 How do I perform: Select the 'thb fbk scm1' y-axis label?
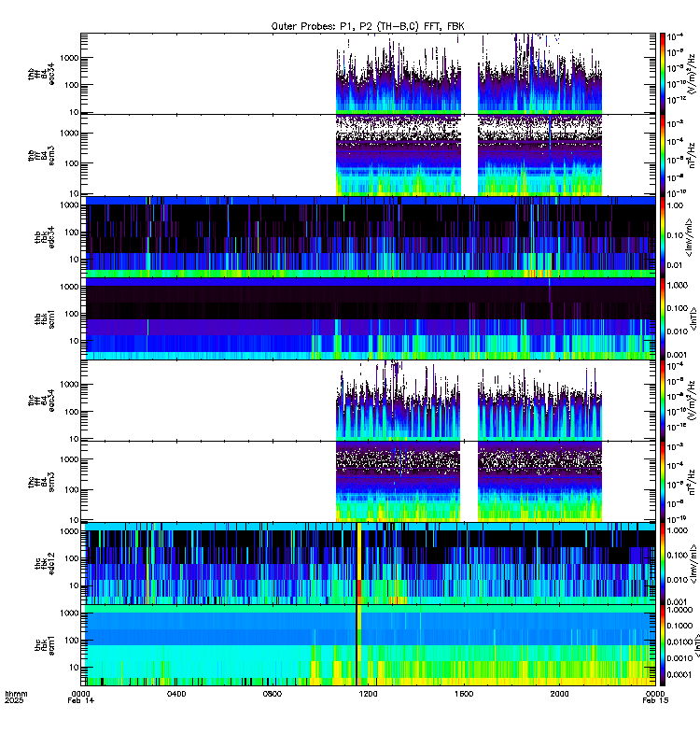tap(44, 318)
